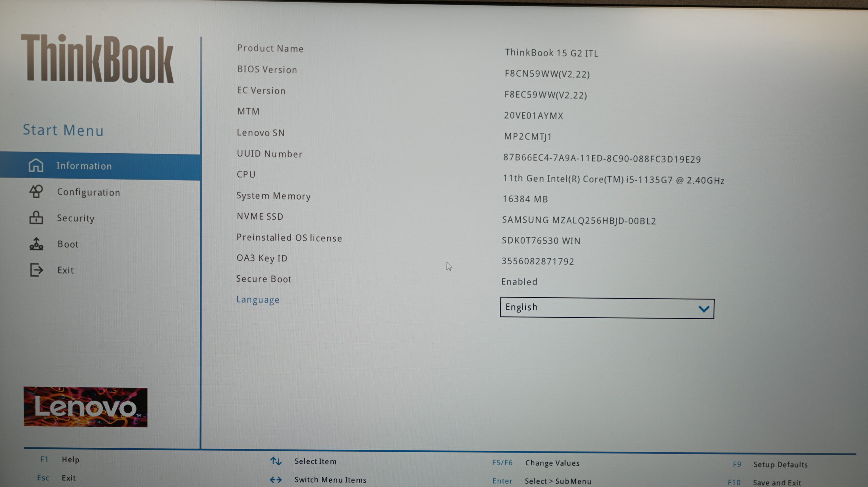The image size is (868, 487).
Task: Click the Lenovo logo image
Action: 85,407
